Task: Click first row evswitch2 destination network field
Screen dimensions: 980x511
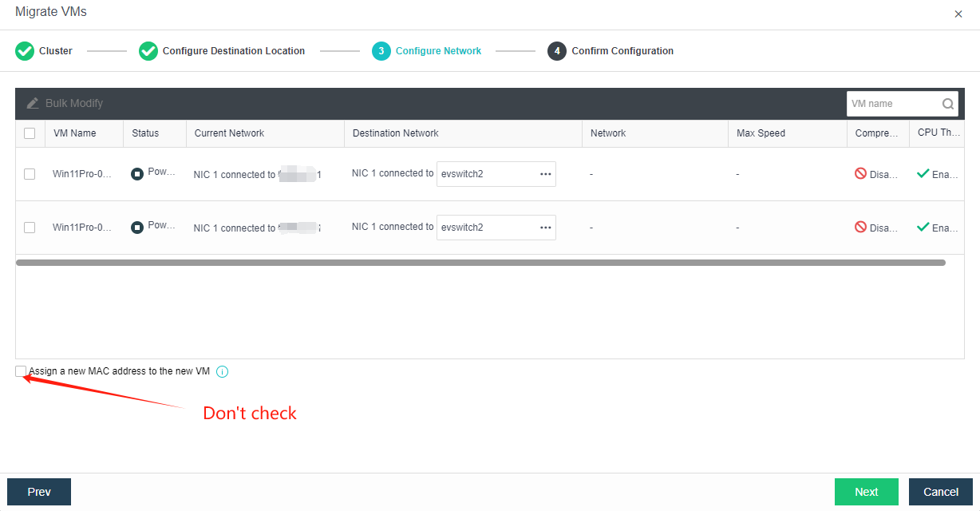Action: point(496,174)
